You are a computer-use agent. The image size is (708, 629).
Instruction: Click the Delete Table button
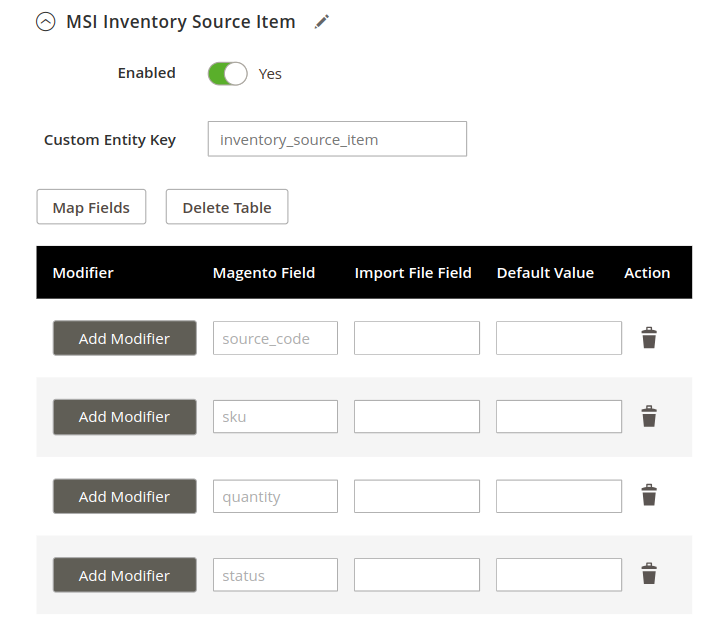coord(227,207)
